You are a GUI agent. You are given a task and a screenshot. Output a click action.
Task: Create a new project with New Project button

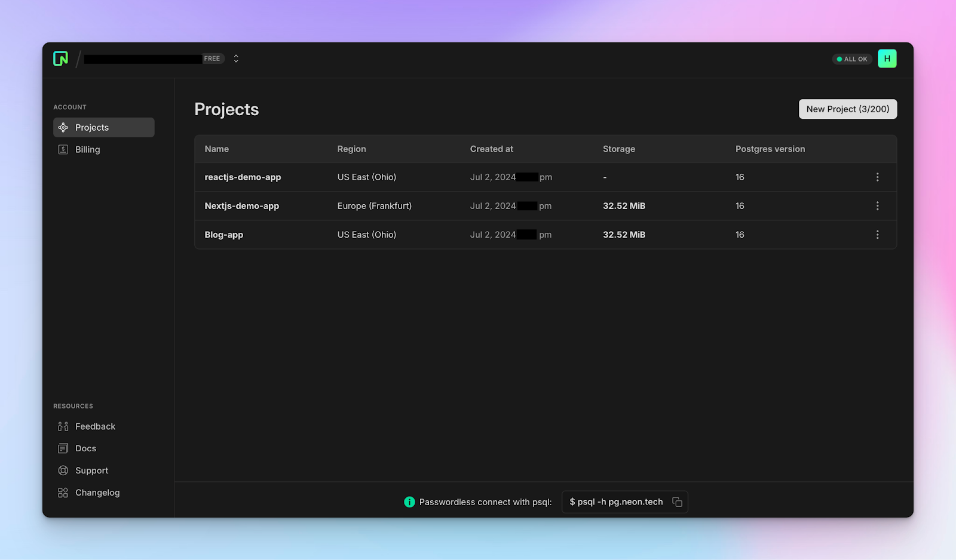click(848, 109)
